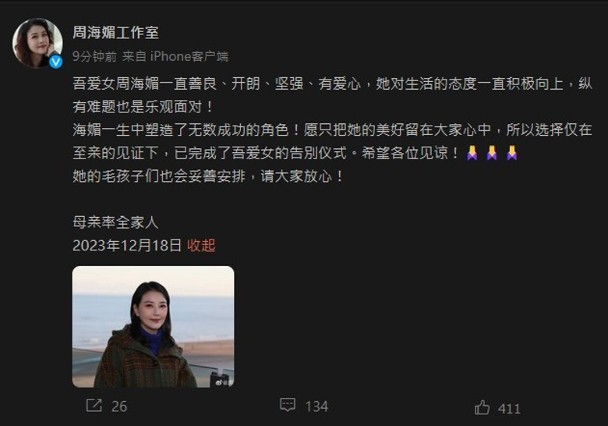Viewport: 608px width, 426px height.
Task: Click the 母亲率全家人 signature line
Action: pyautogui.click(x=116, y=222)
